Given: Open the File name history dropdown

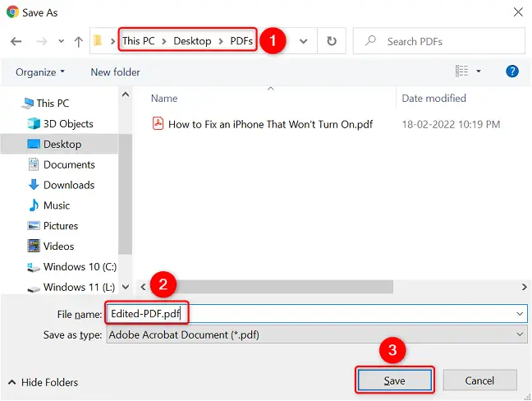Looking at the screenshot, I should pyautogui.click(x=520, y=314).
